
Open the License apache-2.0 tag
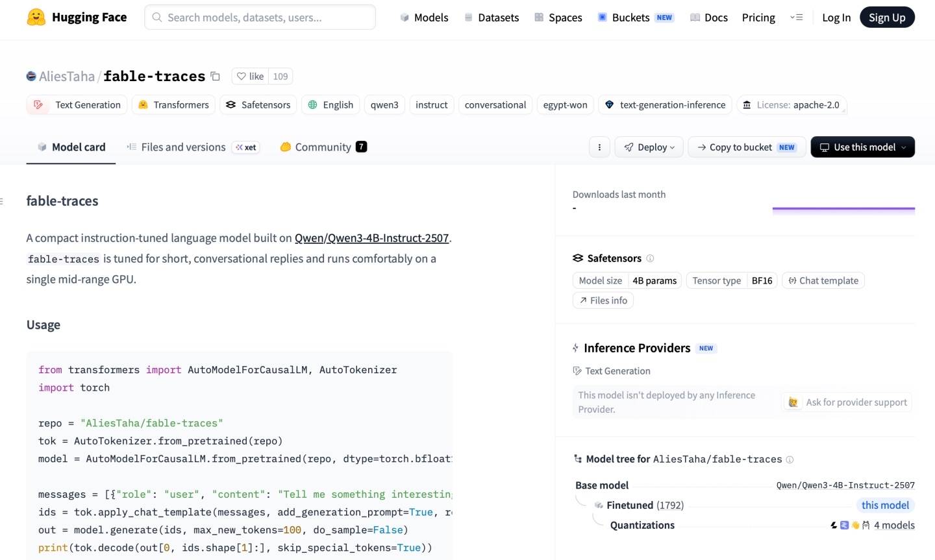792,105
